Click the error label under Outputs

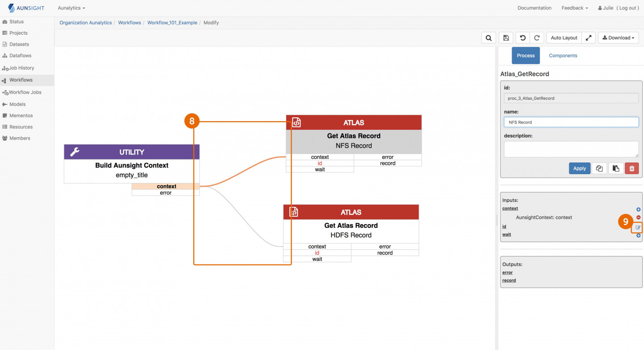tap(508, 273)
